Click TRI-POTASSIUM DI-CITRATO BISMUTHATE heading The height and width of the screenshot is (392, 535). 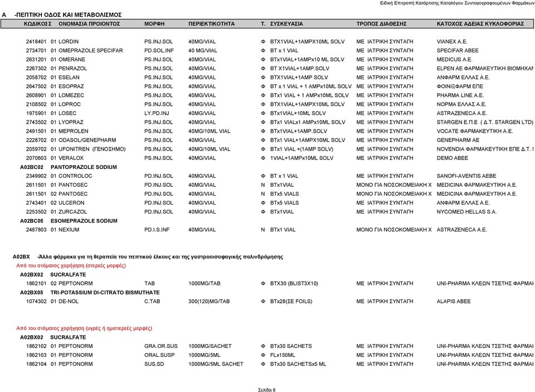(105, 293)
